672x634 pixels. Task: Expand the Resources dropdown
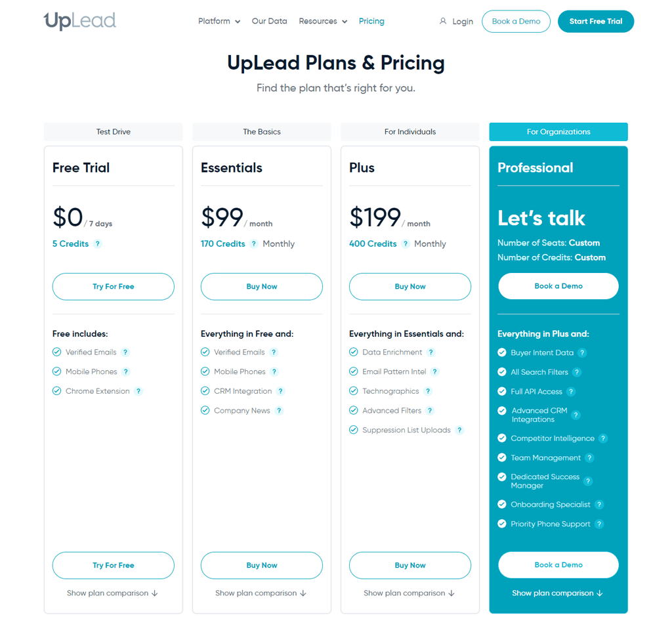pyautogui.click(x=323, y=21)
